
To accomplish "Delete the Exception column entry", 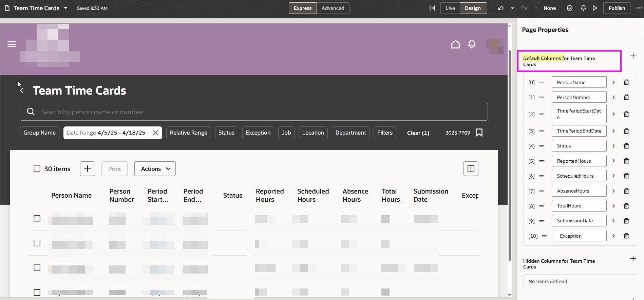I will 626,236.
